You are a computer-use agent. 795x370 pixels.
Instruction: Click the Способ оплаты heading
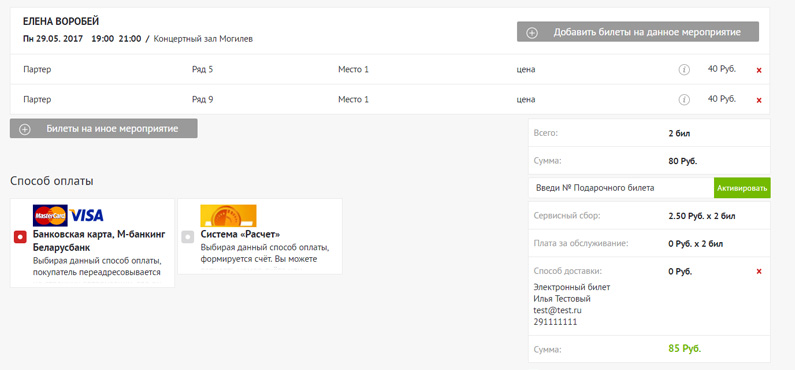pos(52,181)
